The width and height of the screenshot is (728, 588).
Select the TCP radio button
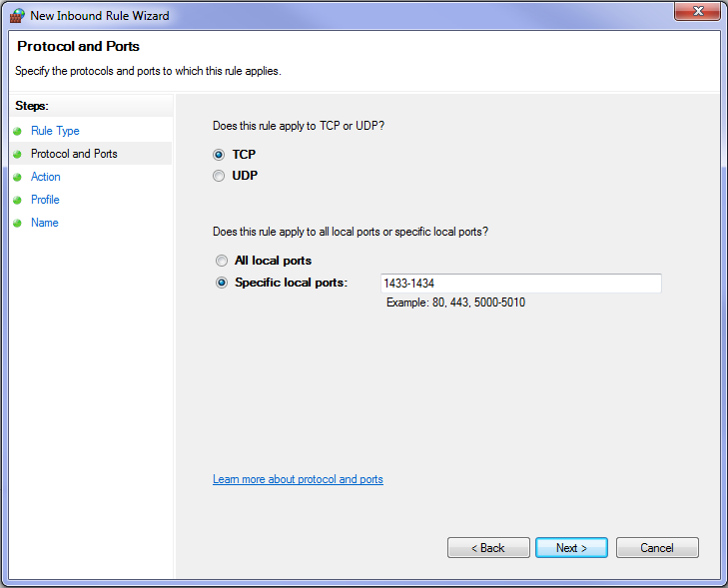(219, 155)
